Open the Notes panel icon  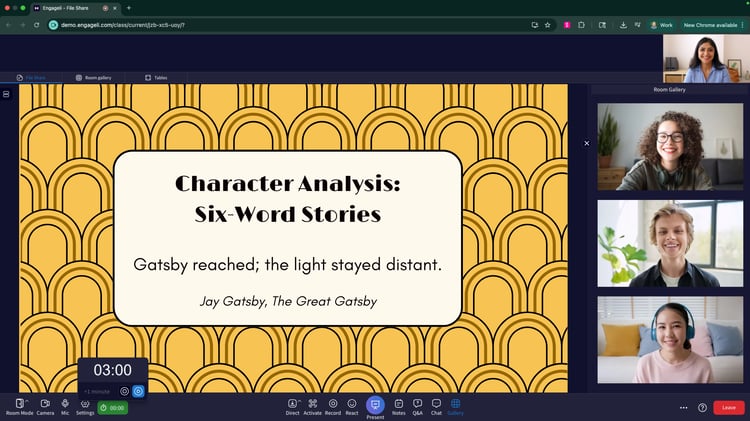coord(398,403)
